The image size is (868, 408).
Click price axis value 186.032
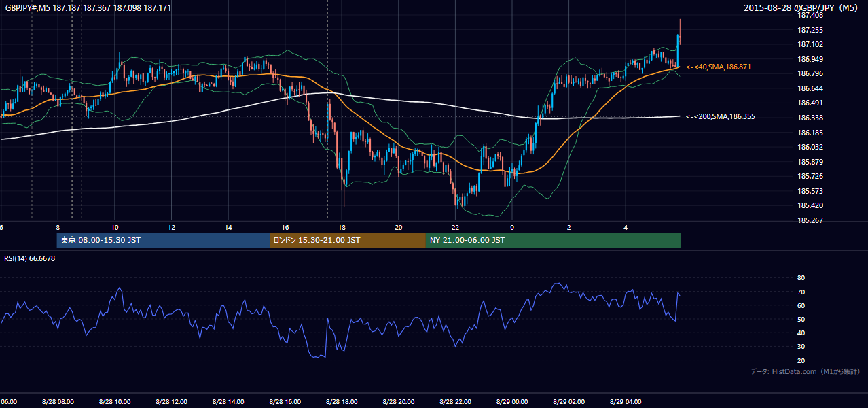click(810, 147)
